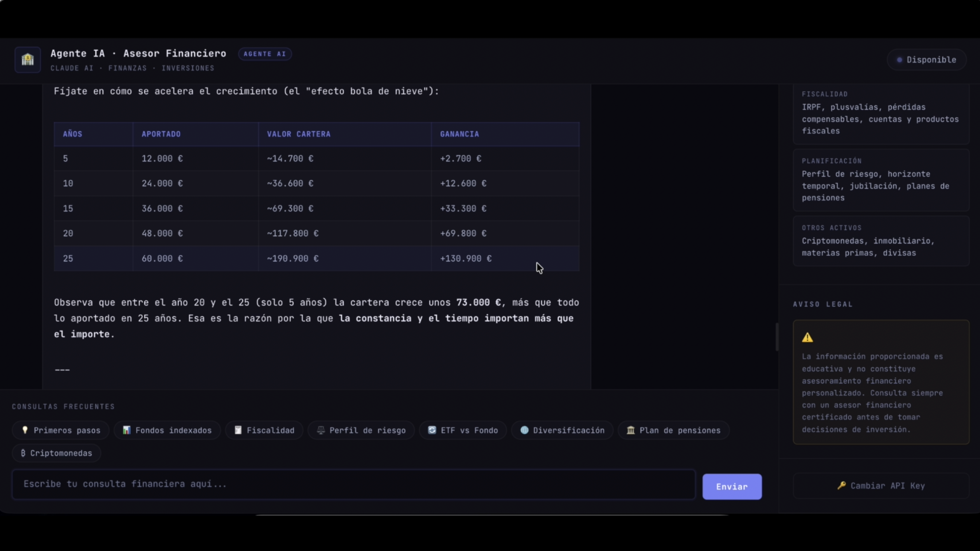Select the Fiscalidad topic card
Image resolution: width=980 pixels, height=551 pixels.
pyautogui.click(x=881, y=113)
